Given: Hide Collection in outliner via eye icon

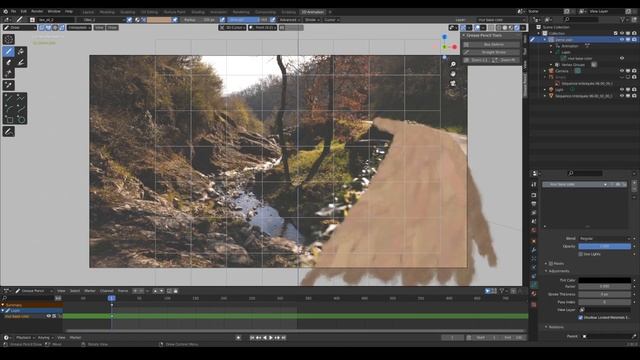Looking at the screenshot, I should click(622, 33).
